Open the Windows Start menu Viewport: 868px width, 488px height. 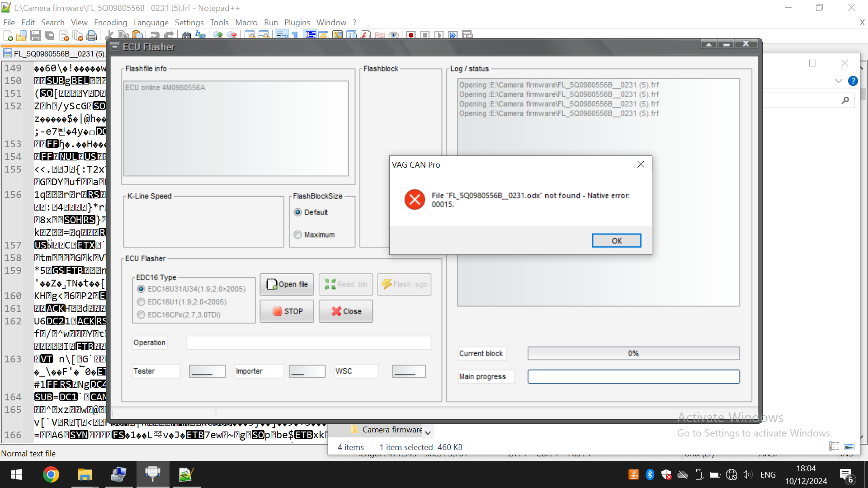point(16,474)
